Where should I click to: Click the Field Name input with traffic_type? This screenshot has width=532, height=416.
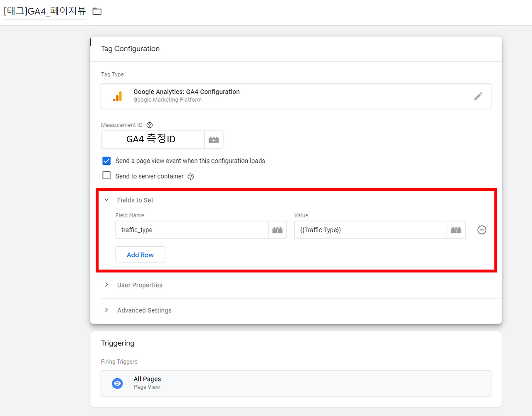click(192, 230)
